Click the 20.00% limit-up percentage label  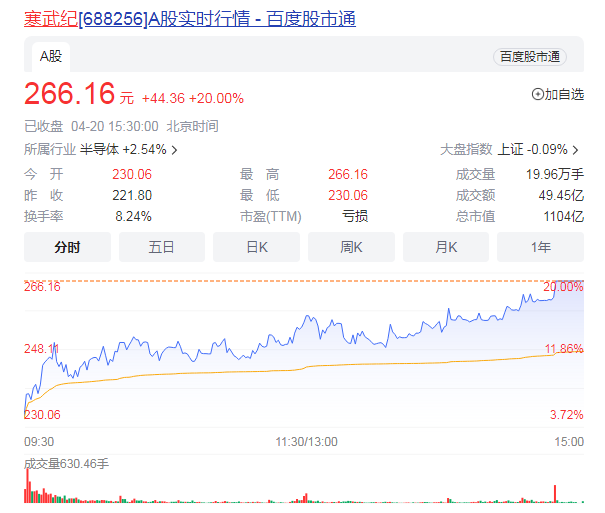[564, 287]
